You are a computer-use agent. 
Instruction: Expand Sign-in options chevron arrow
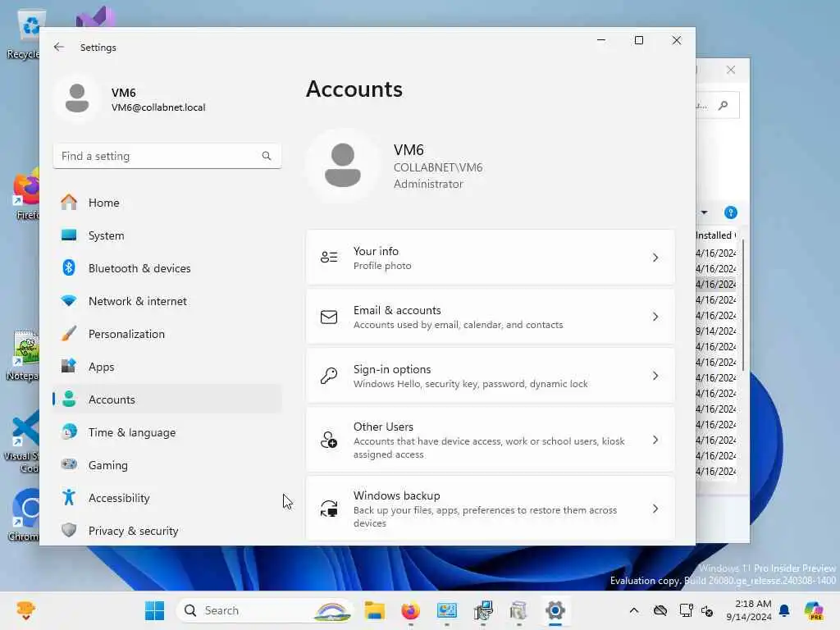[655, 376]
